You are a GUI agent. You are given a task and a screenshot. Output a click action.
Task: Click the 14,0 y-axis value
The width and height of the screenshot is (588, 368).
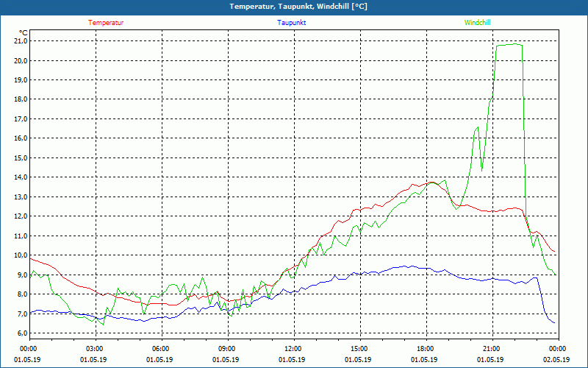(x=21, y=177)
